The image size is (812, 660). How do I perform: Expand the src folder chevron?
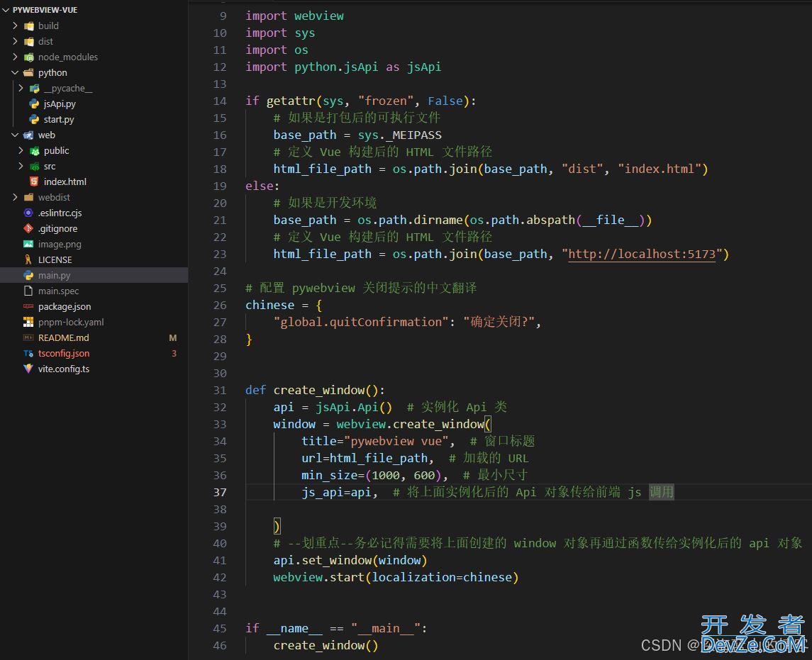[21, 166]
